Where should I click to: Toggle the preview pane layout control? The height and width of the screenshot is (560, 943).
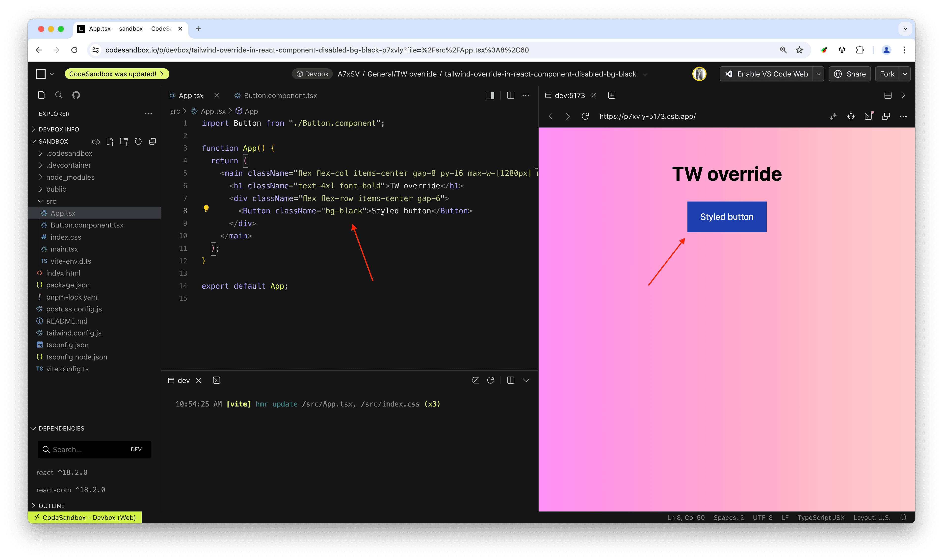888,96
